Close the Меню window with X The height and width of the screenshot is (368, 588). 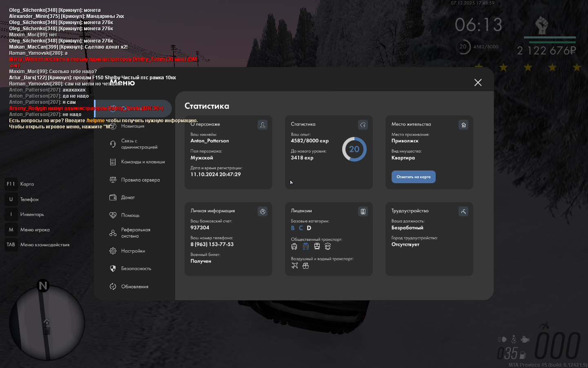(478, 83)
